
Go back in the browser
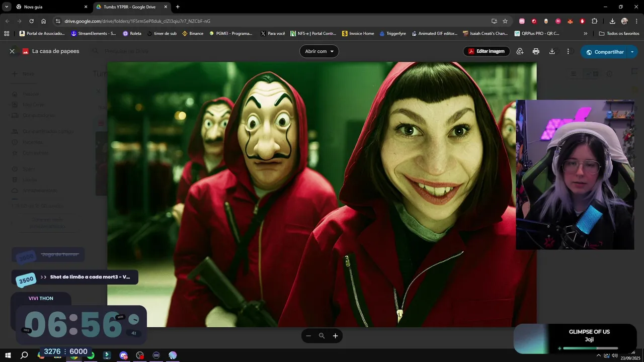coord(7,21)
